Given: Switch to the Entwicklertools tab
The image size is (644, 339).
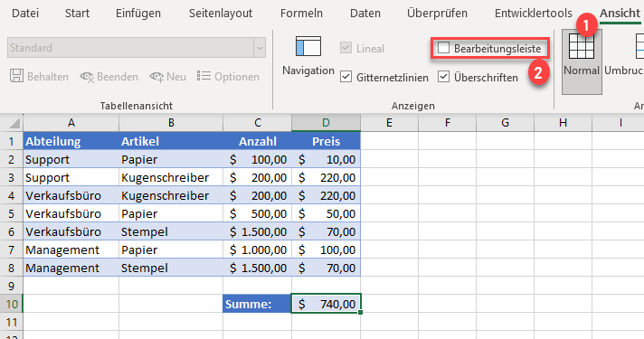Looking at the screenshot, I should 533,14.
